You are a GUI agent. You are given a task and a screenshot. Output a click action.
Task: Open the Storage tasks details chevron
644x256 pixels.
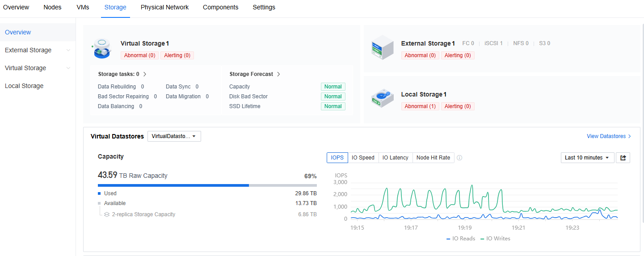click(145, 74)
